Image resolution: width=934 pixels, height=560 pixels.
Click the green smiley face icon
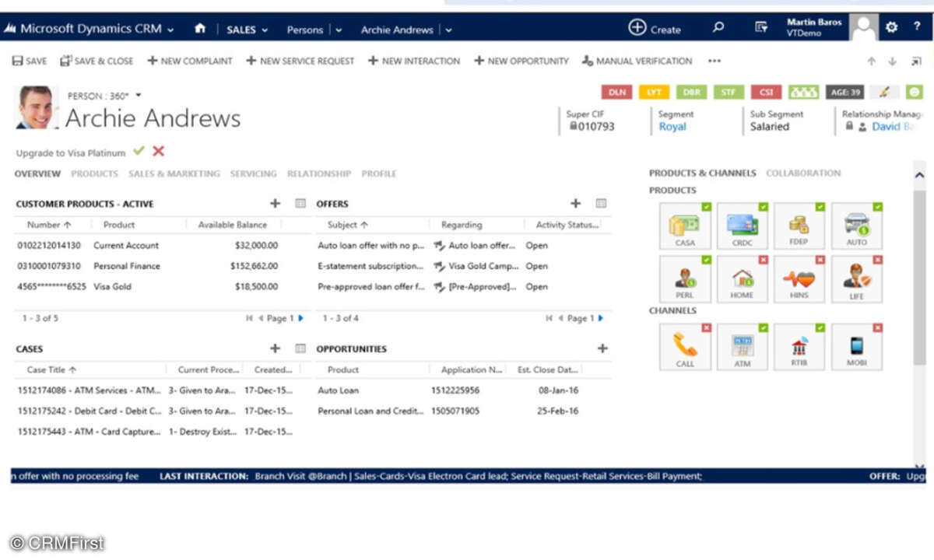pos(914,92)
